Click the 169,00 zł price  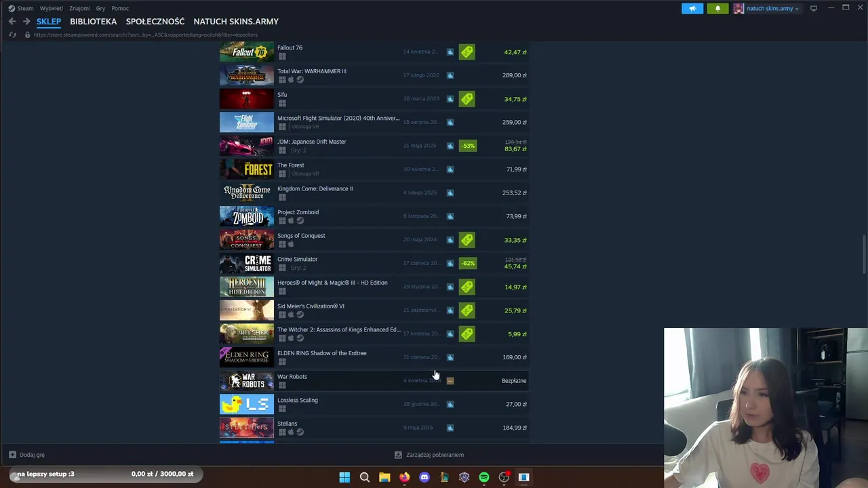click(515, 357)
